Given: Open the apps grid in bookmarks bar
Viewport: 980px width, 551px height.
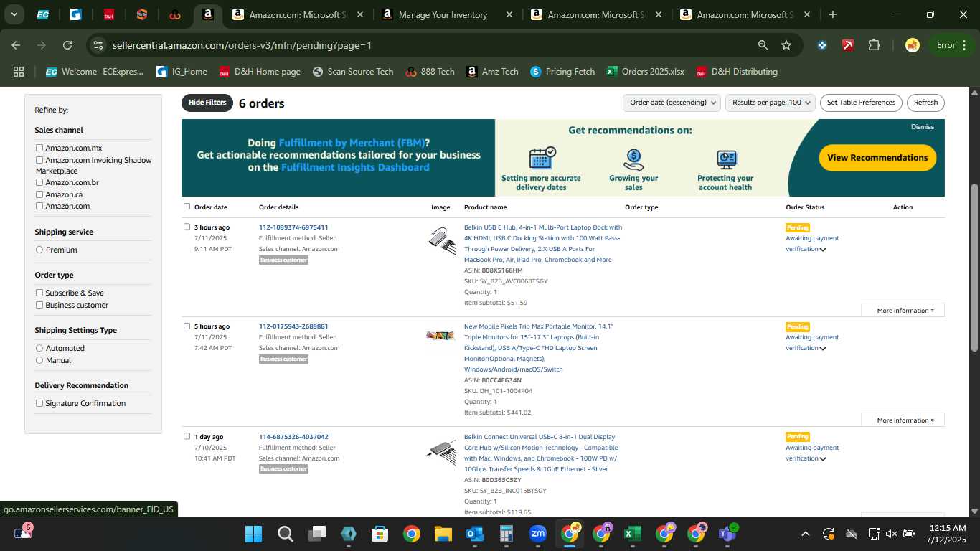Looking at the screenshot, I should [19, 72].
